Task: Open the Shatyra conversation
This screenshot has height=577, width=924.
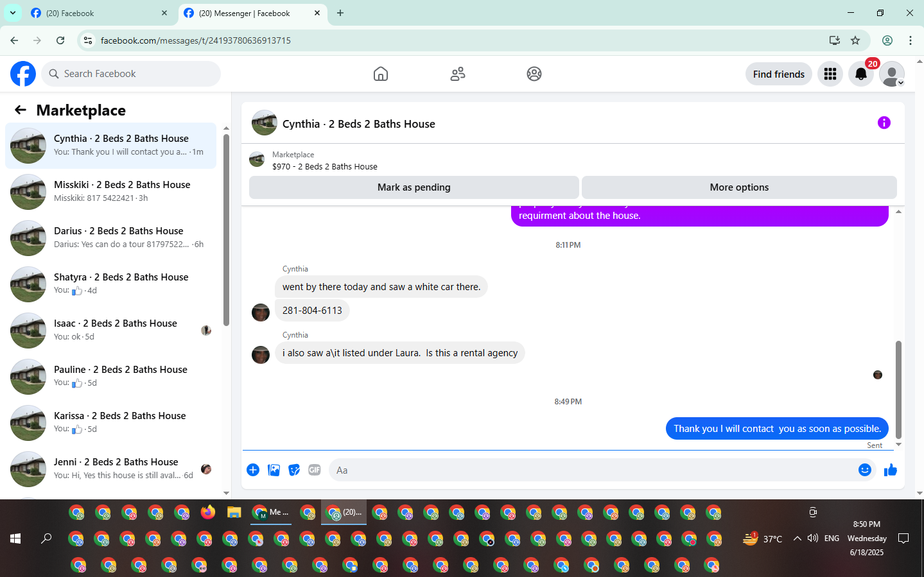Action: point(111,284)
